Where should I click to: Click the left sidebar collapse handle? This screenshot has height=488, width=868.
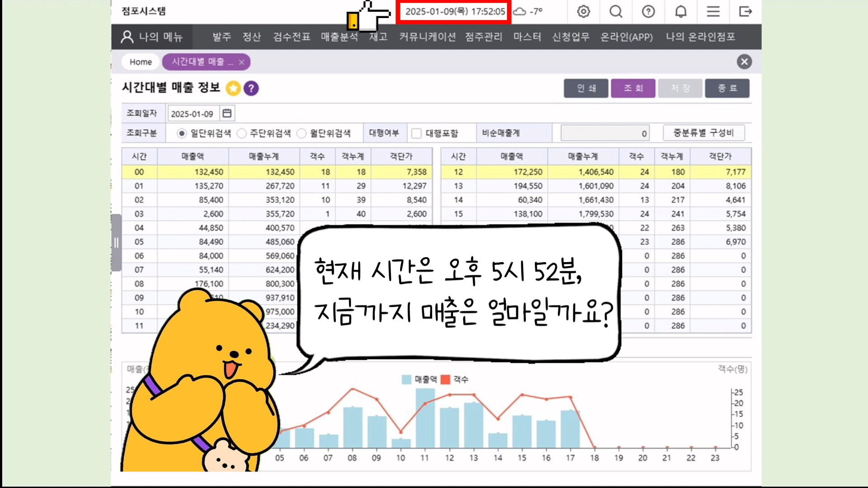(x=116, y=243)
